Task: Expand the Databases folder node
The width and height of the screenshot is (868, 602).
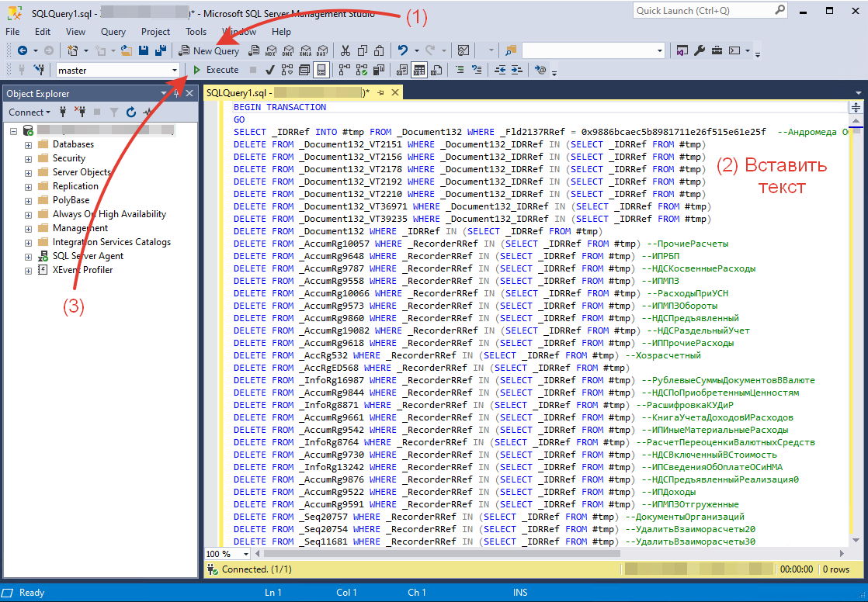Action: (x=29, y=144)
